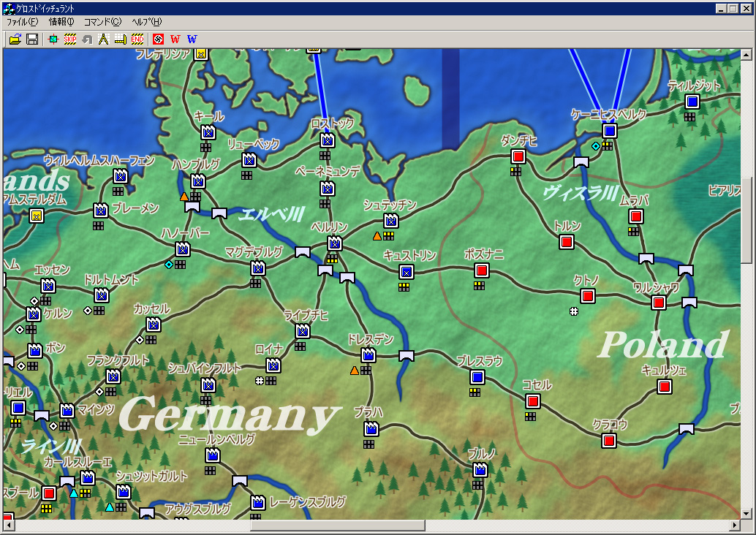Click the horizontal scrollbar thumb
Screen dimensions: 756x535
(337, 525)
